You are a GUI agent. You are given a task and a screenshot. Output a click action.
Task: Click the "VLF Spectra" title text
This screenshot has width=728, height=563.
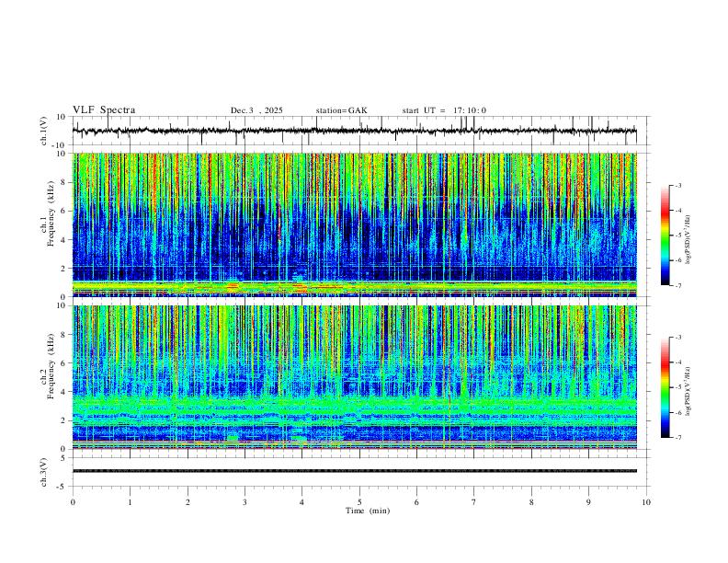104,110
